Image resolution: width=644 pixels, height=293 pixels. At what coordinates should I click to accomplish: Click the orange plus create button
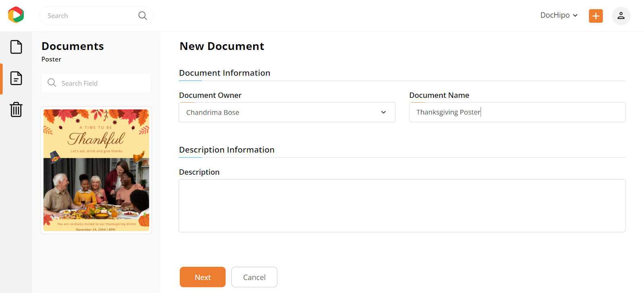pos(596,16)
